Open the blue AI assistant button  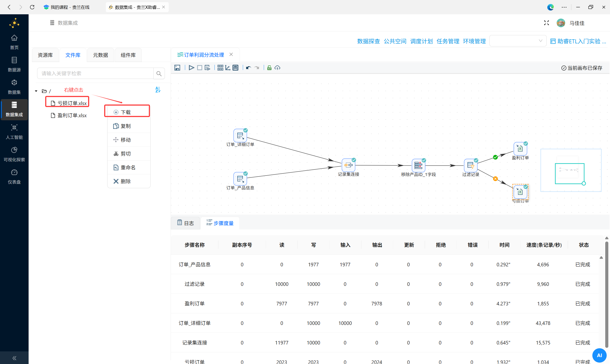pyautogui.click(x=599, y=355)
